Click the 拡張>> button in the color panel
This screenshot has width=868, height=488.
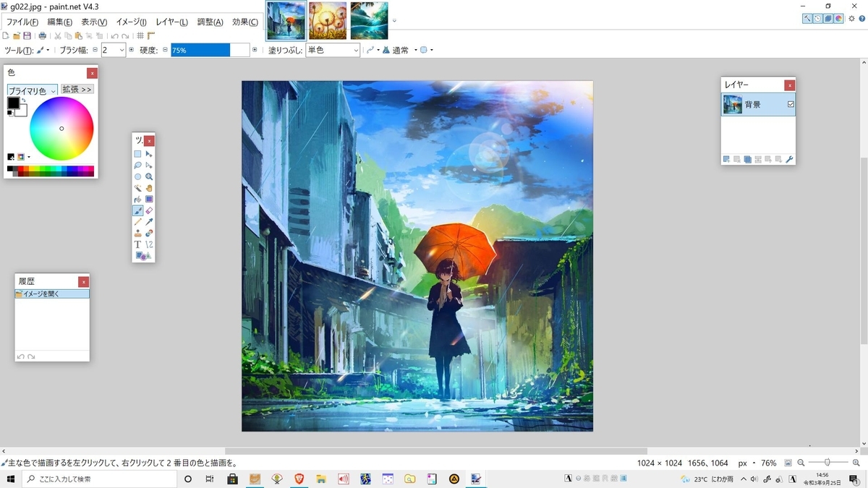pos(77,89)
